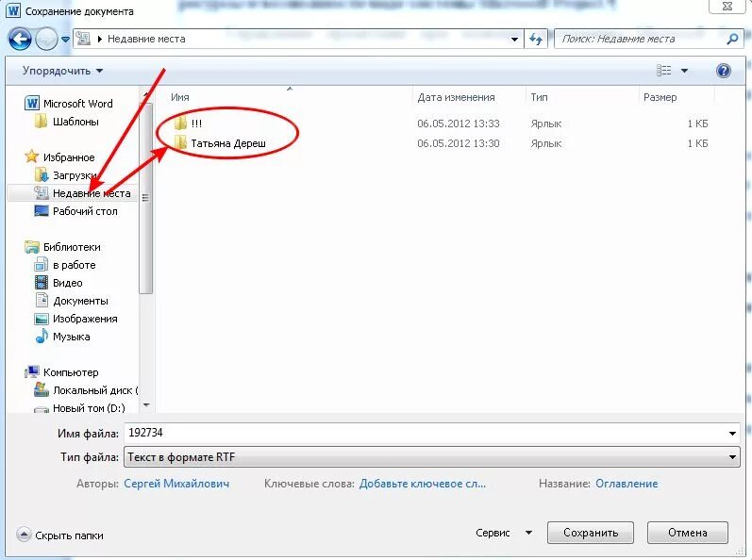
Task: Click Добавьте ключевое слово field
Action: click(x=423, y=484)
